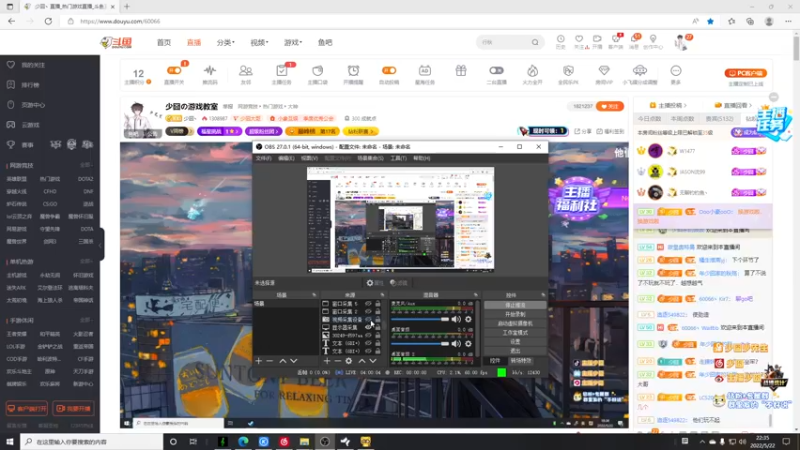Expand the 分类 dropdown in Douyu nav
This screenshot has width=800, height=450.
click(x=226, y=42)
